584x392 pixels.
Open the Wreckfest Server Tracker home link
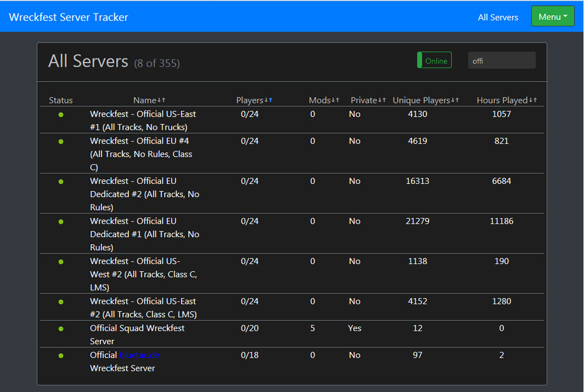(68, 17)
